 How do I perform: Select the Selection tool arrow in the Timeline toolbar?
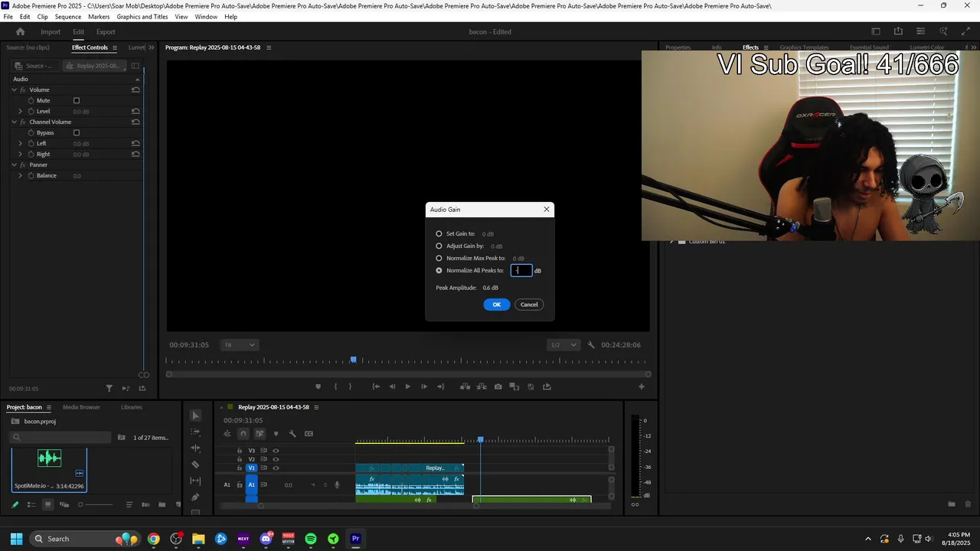[x=195, y=416]
